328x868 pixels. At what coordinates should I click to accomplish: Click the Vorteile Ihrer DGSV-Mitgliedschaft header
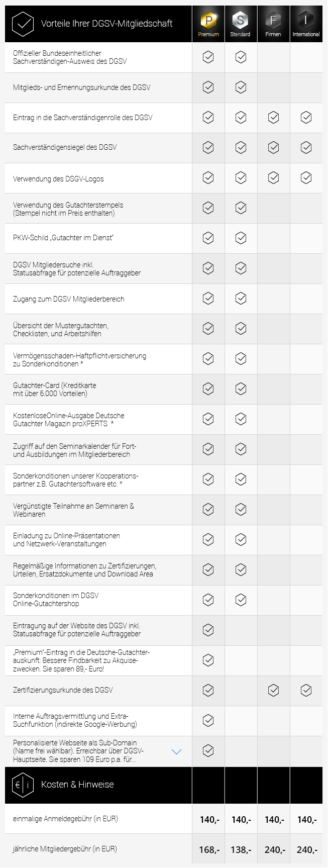(x=106, y=23)
